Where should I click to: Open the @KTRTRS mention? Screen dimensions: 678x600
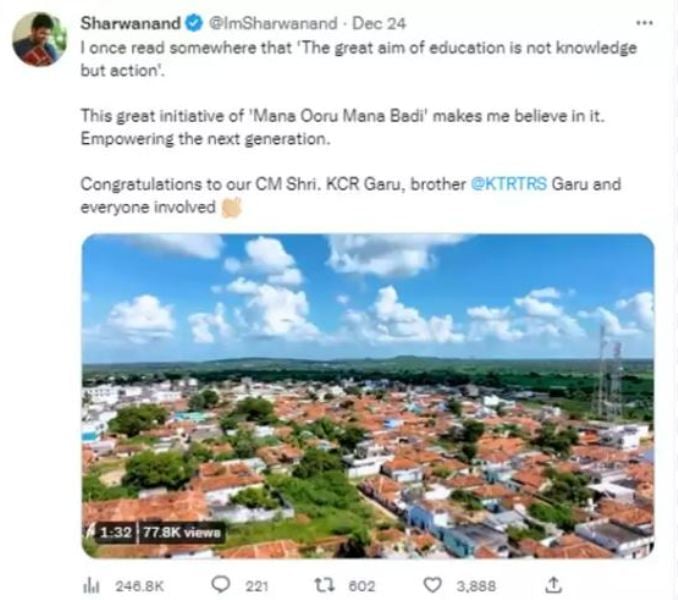click(x=509, y=186)
